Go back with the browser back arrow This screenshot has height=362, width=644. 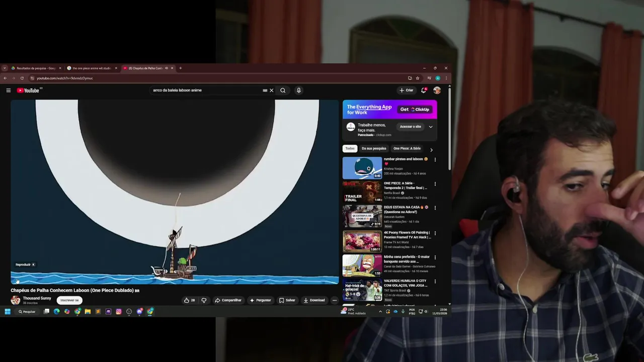[5, 78]
